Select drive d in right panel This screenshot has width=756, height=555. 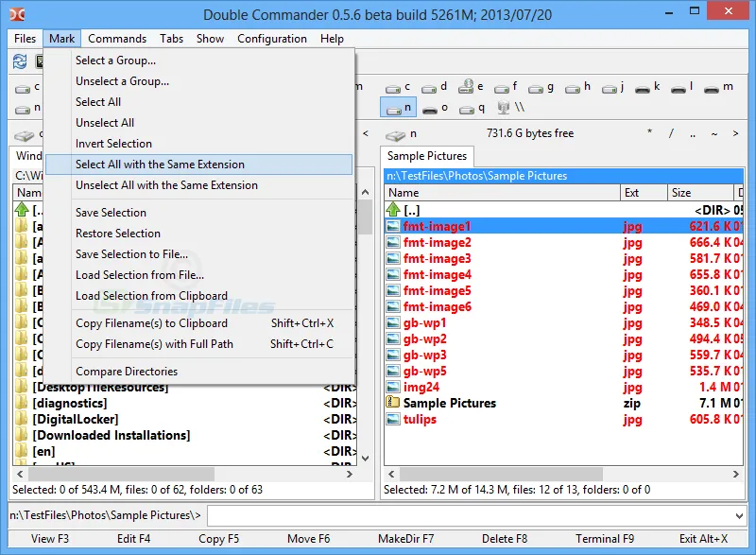[435, 87]
